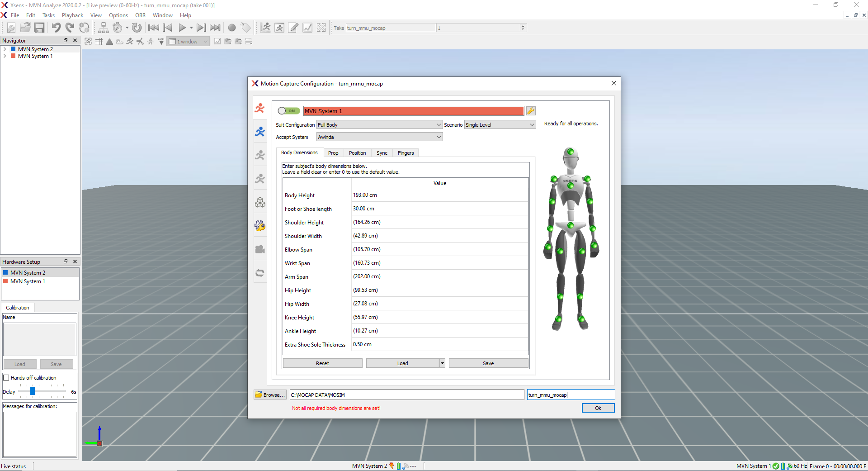Expand MVN System 2 in Navigator
Viewport: 868px width, 471px height.
tap(5, 49)
